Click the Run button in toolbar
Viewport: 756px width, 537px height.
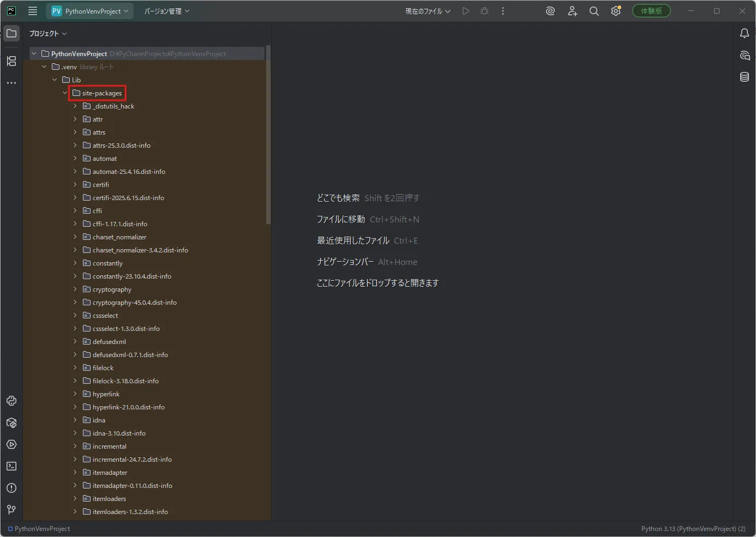coord(466,11)
